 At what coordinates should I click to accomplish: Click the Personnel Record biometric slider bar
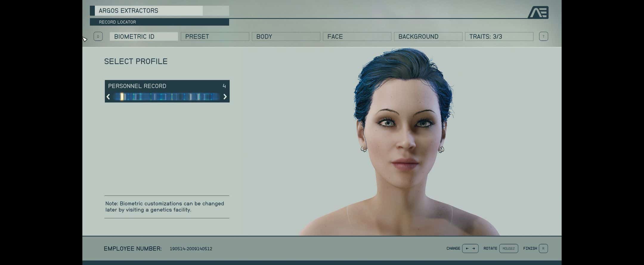[x=167, y=97]
